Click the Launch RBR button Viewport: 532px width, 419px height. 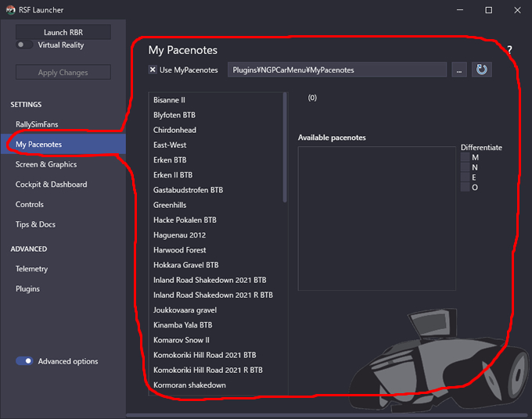click(x=63, y=32)
